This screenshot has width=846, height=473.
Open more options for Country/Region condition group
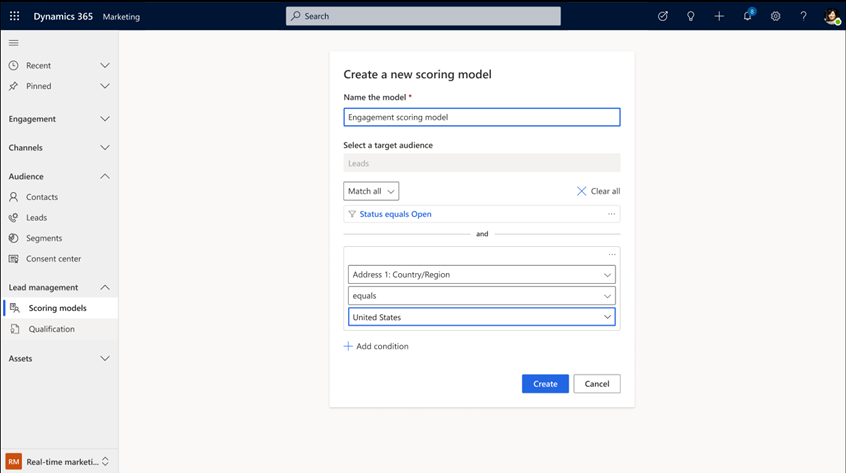tap(612, 255)
